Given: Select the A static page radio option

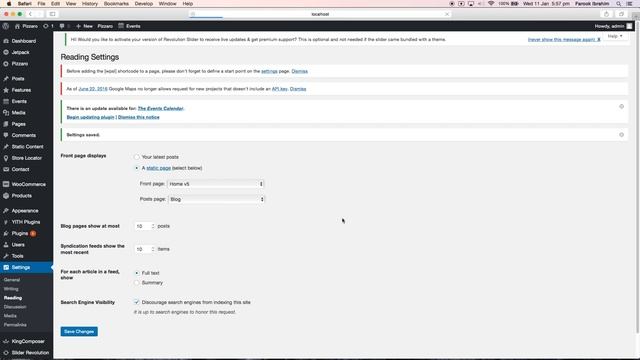Looking at the screenshot, I should (137, 168).
